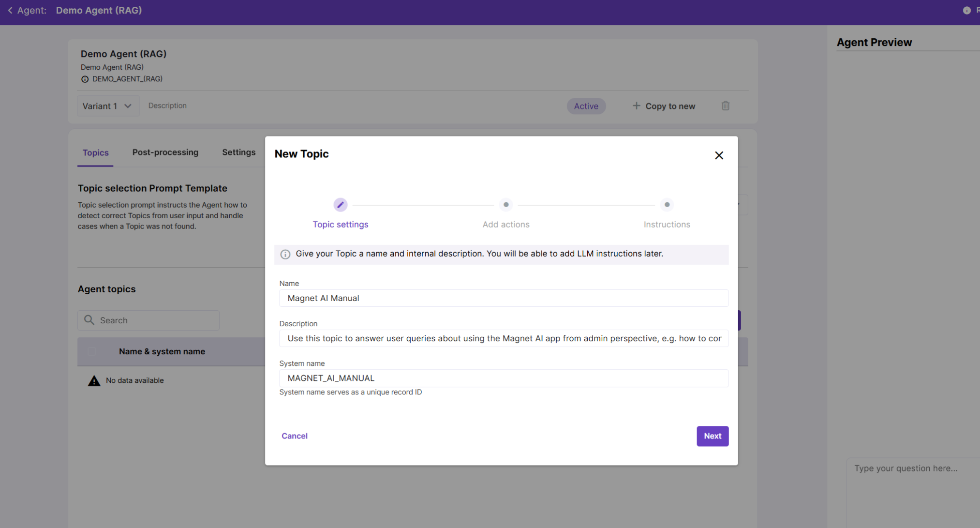The height and width of the screenshot is (528, 980).
Task: Click the search magnifier icon in Agent topics
Action: [x=89, y=320]
